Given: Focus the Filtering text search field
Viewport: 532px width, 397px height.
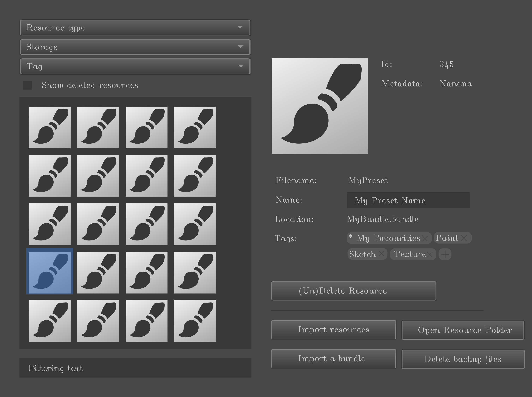Looking at the screenshot, I should [135, 368].
